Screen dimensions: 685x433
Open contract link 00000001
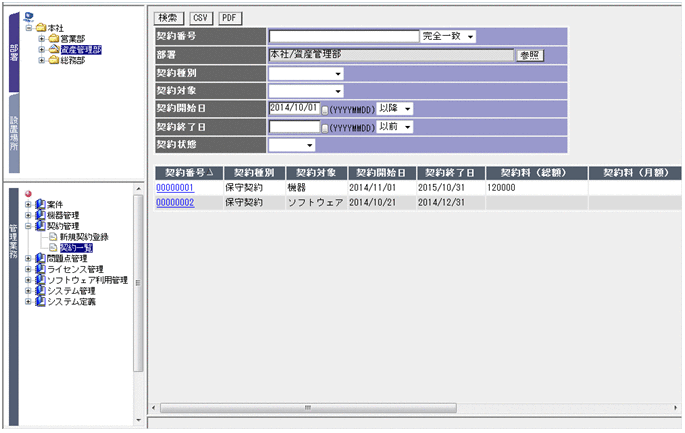(175, 188)
